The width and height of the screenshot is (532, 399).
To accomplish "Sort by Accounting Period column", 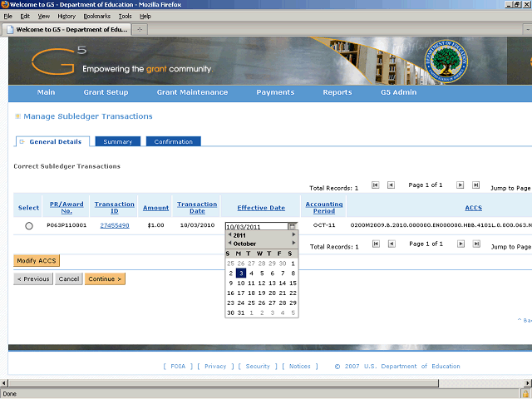I will [x=324, y=208].
